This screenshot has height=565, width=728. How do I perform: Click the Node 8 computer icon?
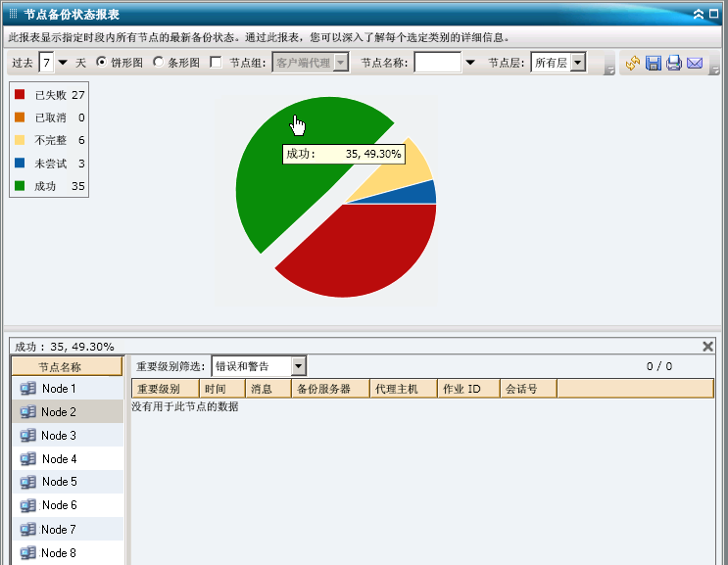tap(28, 552)
